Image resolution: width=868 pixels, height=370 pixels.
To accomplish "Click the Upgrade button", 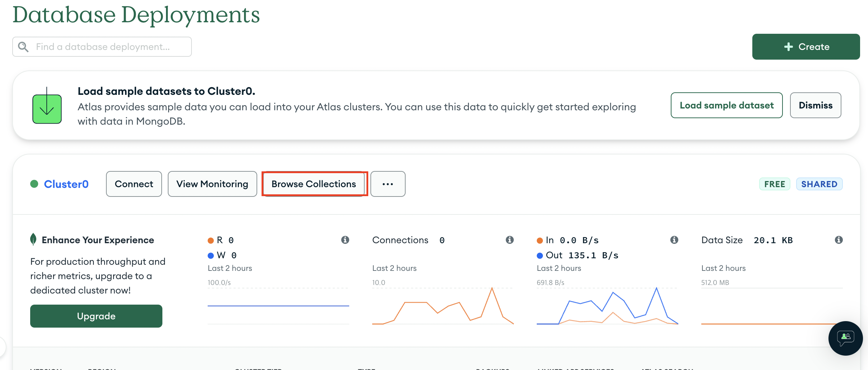I will pyautogui.click(x=96, y=316).
